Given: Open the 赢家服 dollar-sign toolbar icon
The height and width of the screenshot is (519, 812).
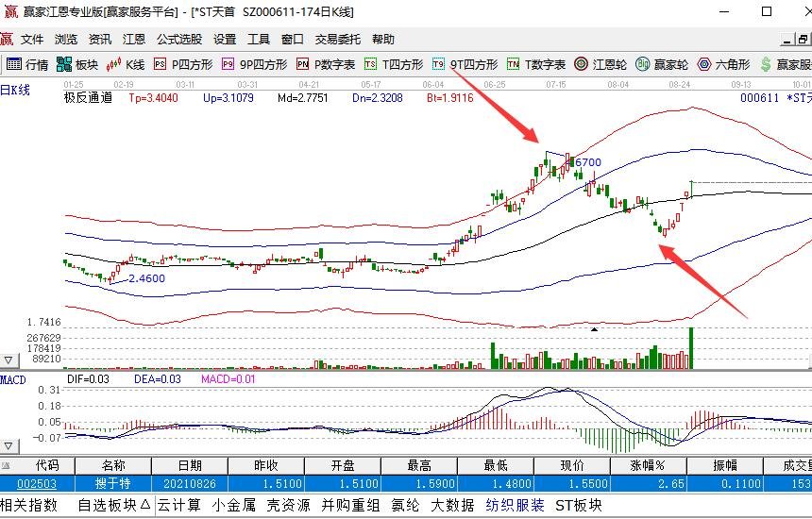Looking at the screenshot, I should (x=785, y=65).
